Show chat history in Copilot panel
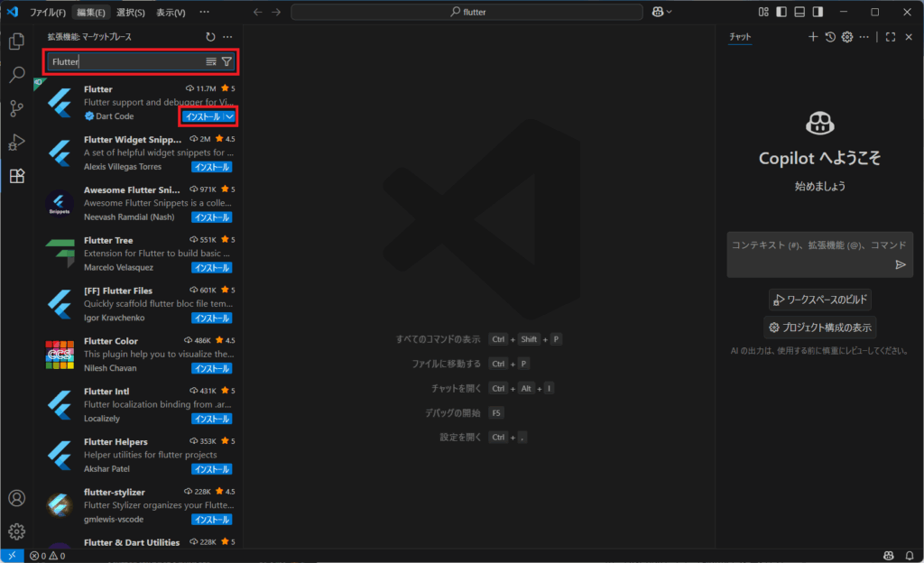924x563 pixels. (x=830, y=37)
